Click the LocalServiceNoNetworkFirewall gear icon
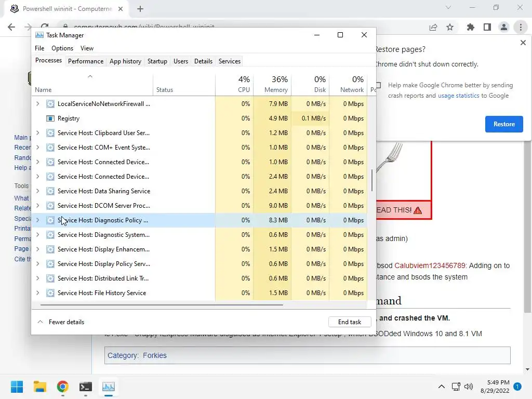This screenshot has width=532, height=399. (50, 104)
